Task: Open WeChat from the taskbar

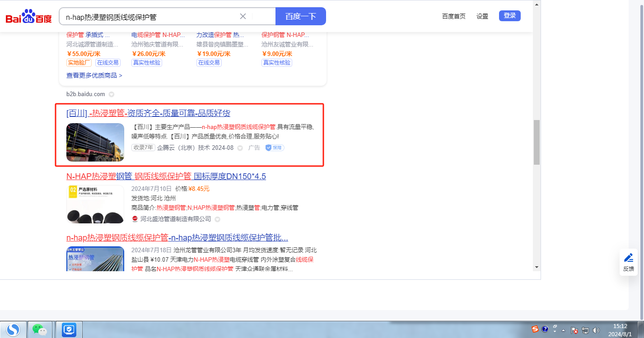Action: click(41, 330)
